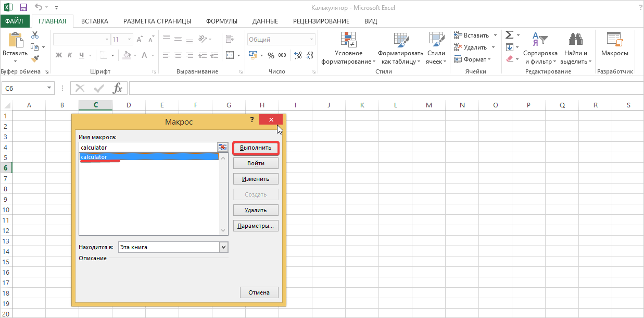Expand the Name Box dropdown arrow
The width and height of the screenshot is (644, 318).
[49, 88]
